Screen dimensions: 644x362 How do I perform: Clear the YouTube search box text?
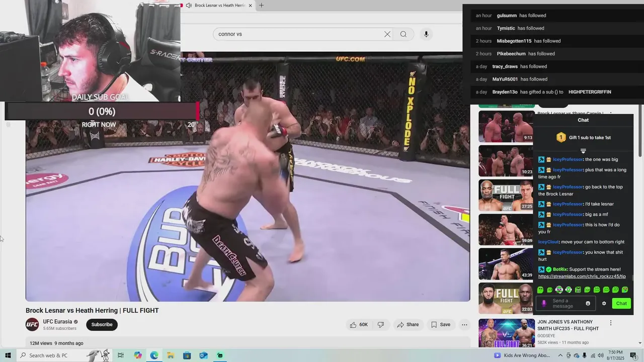tap(387, 34)
